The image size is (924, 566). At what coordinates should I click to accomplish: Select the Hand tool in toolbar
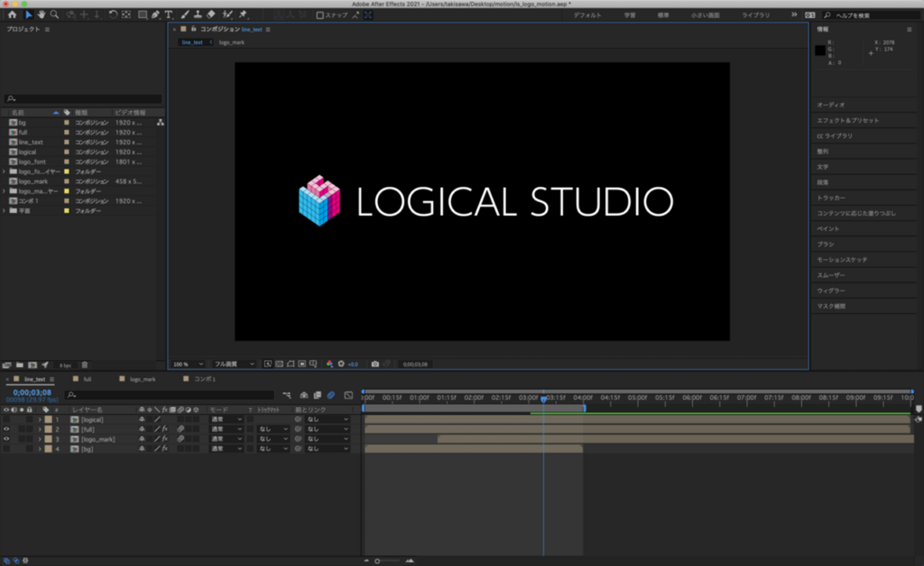(x=41, y=15)
